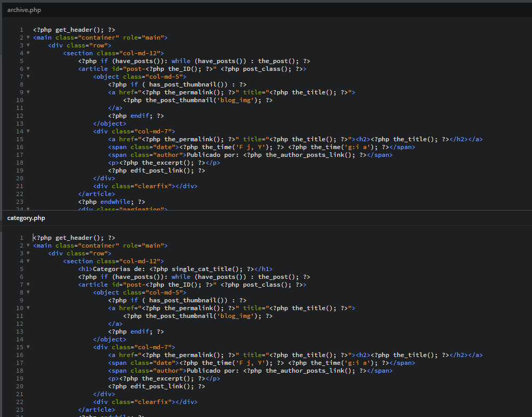Collapse the main tag fold in archive.php
Image resolution: width=532 pixels, height=417 pixels.
[28, 38]
